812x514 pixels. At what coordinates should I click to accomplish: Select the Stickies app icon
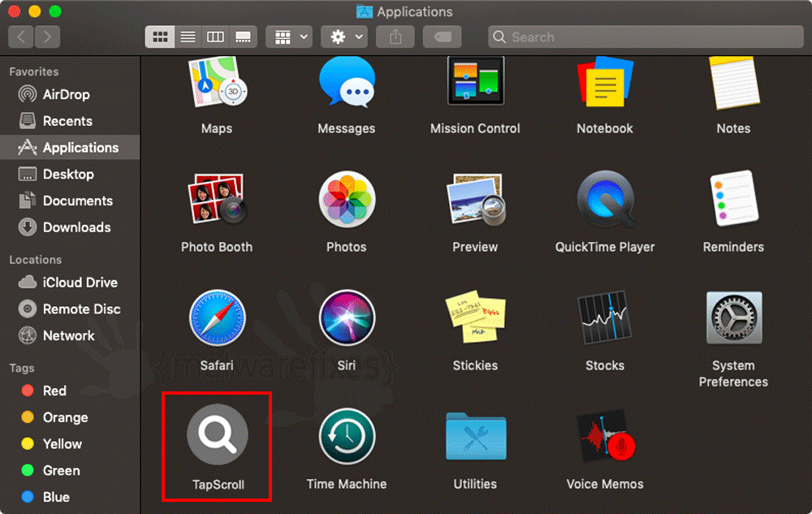[475, 317]
